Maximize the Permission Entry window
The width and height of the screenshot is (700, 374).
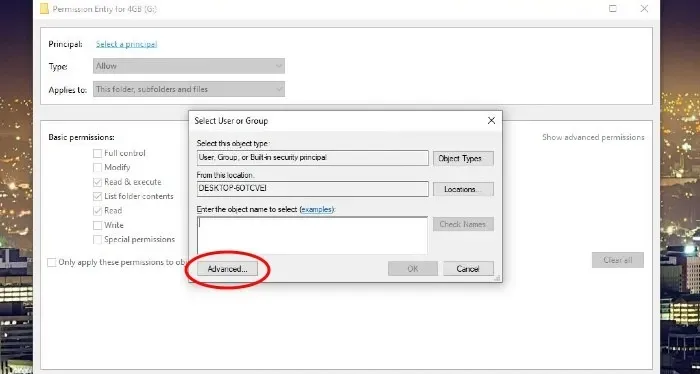tap(612, 8)
